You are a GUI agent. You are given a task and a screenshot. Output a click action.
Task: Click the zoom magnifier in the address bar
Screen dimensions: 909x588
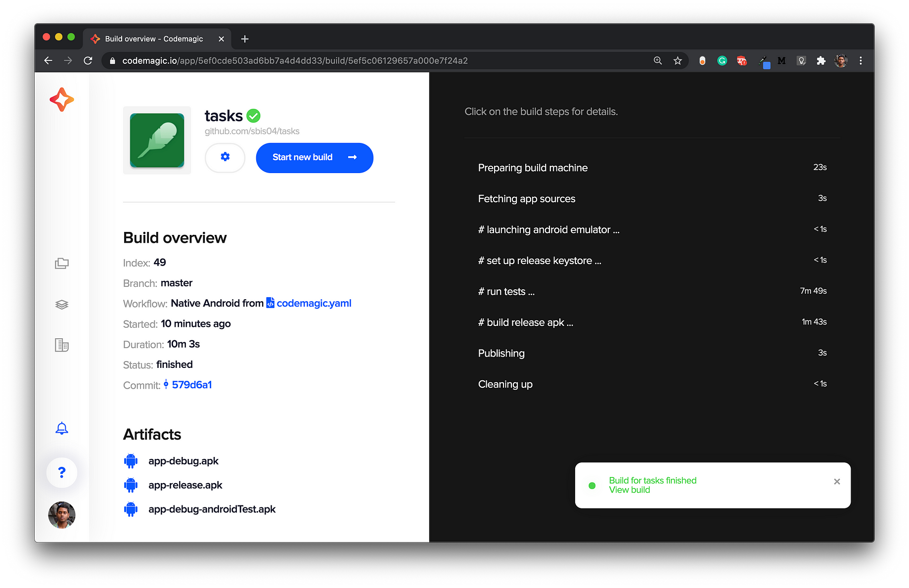658,60
